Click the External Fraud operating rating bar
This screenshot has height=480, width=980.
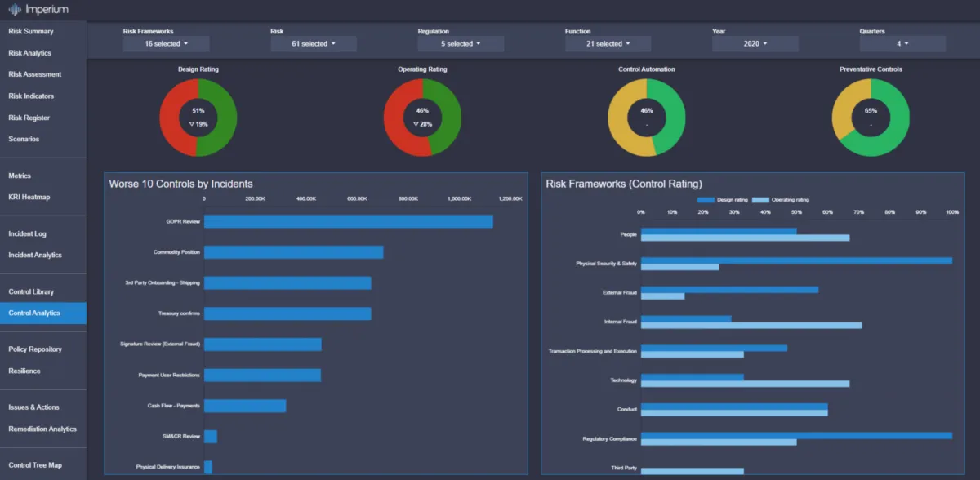point(663,296)
